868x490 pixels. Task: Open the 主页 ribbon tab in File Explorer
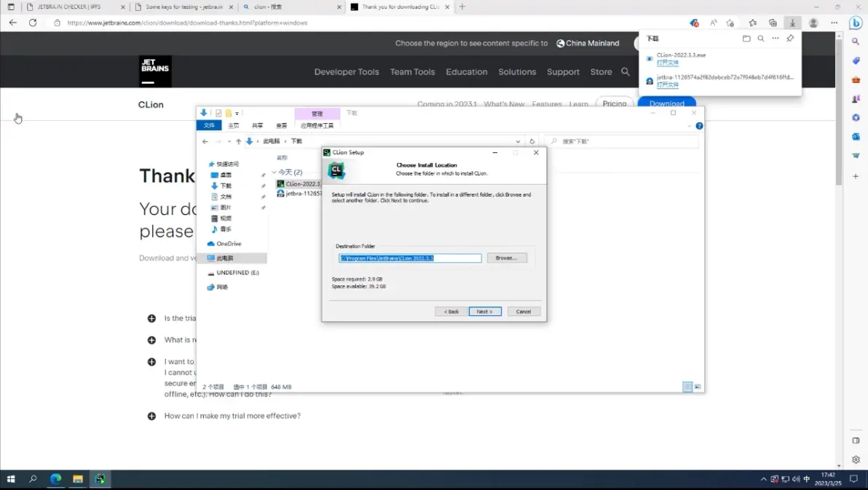(x=234, y=126)
